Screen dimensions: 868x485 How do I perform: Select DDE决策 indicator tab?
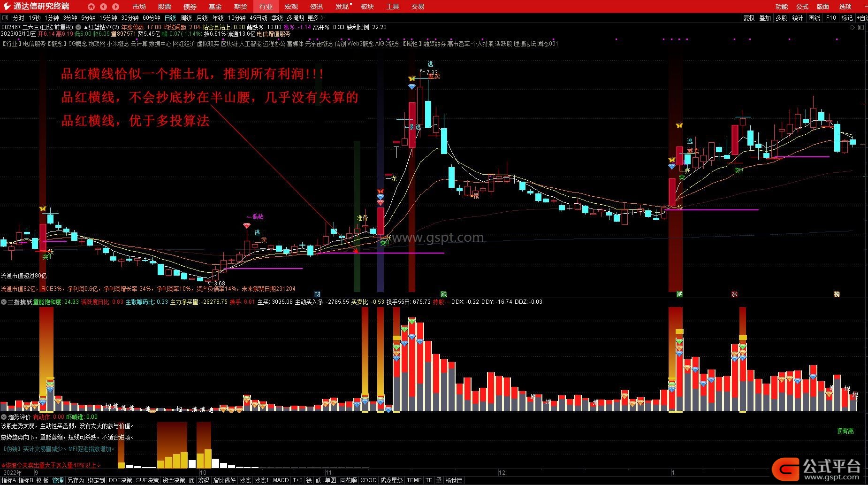120,480
